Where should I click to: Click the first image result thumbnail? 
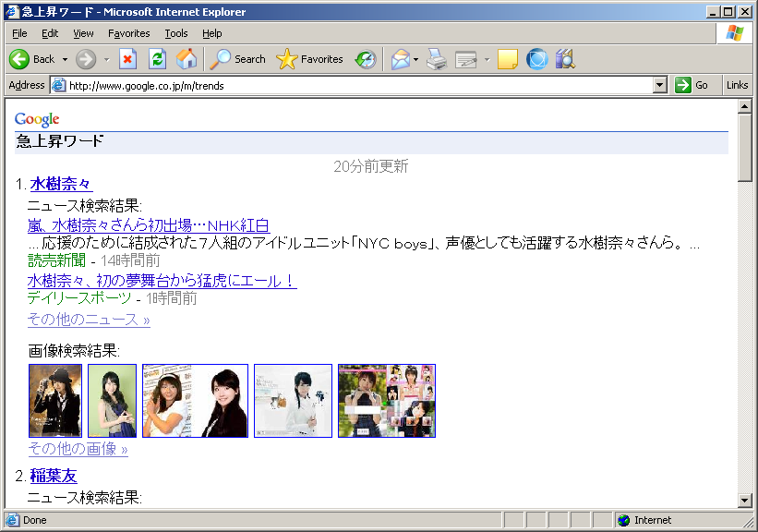55,401
